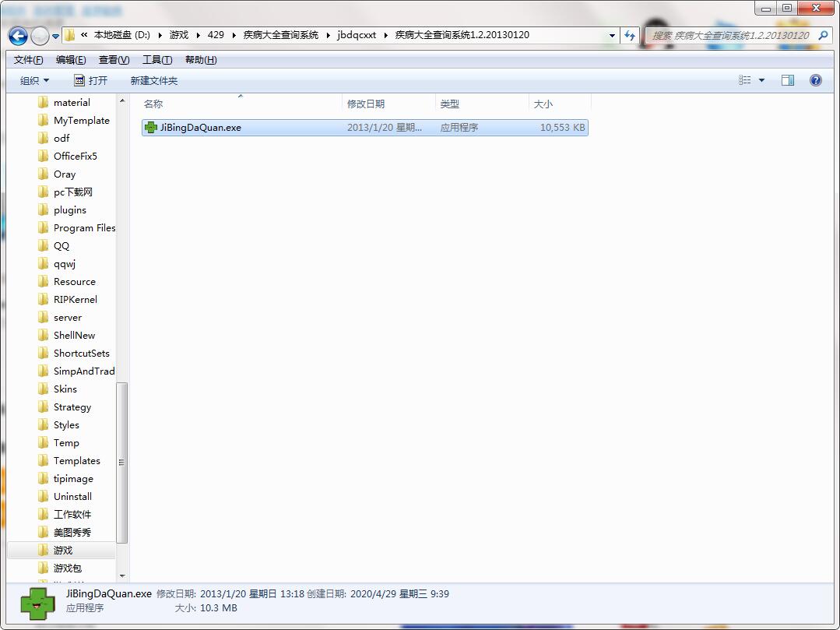Click the odf folder icon
840x630 pixels.
44,138
